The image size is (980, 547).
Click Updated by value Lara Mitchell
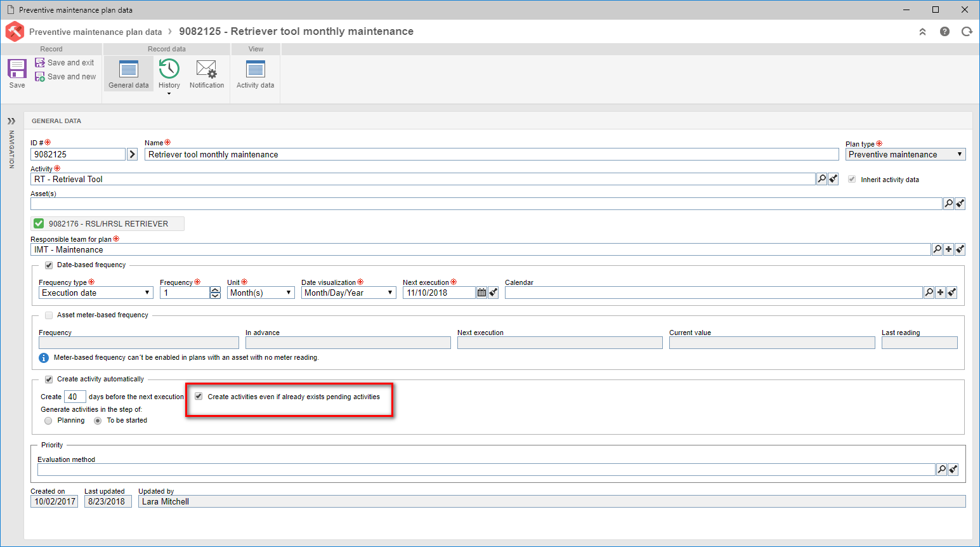coord(552,501)
